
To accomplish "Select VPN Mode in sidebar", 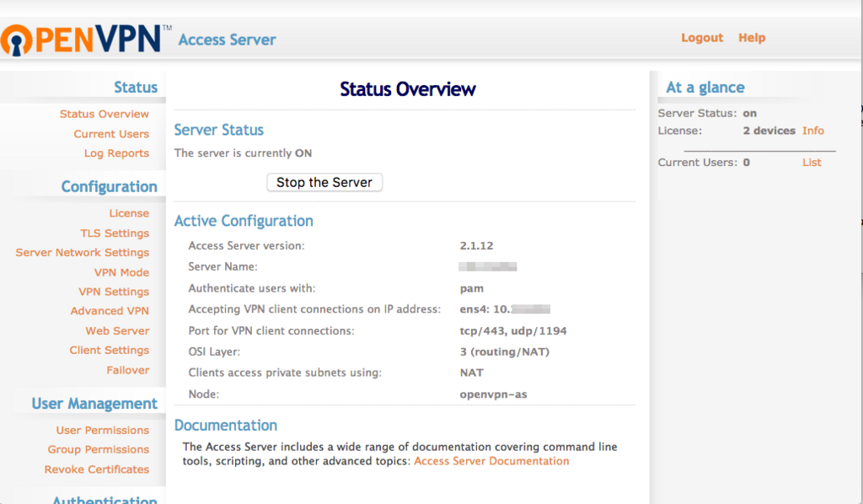I will tap(121, 272).
